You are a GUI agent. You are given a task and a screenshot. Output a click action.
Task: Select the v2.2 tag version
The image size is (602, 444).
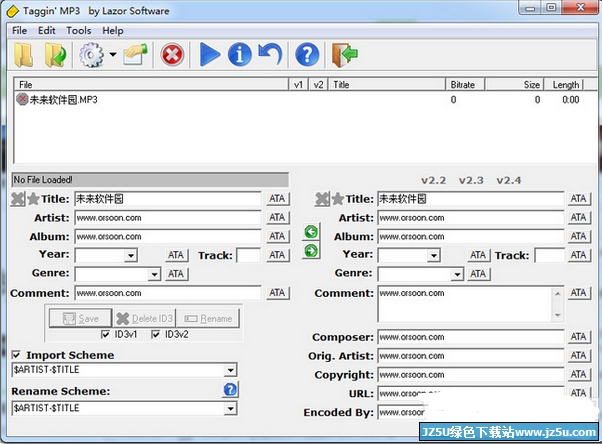[433, 180]
